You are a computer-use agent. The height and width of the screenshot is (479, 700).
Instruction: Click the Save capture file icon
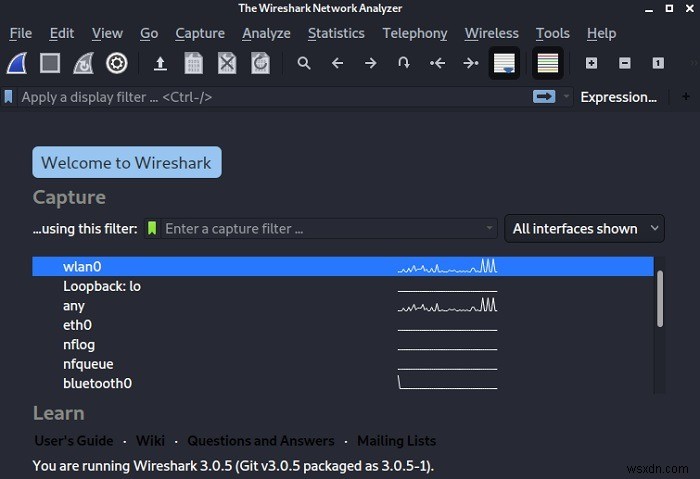click(x=194, y=63)
